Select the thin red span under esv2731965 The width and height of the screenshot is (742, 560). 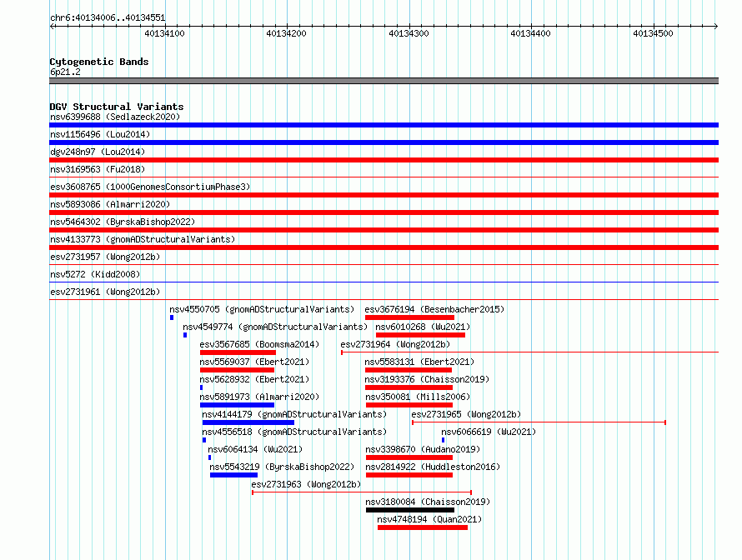(539, 422)
